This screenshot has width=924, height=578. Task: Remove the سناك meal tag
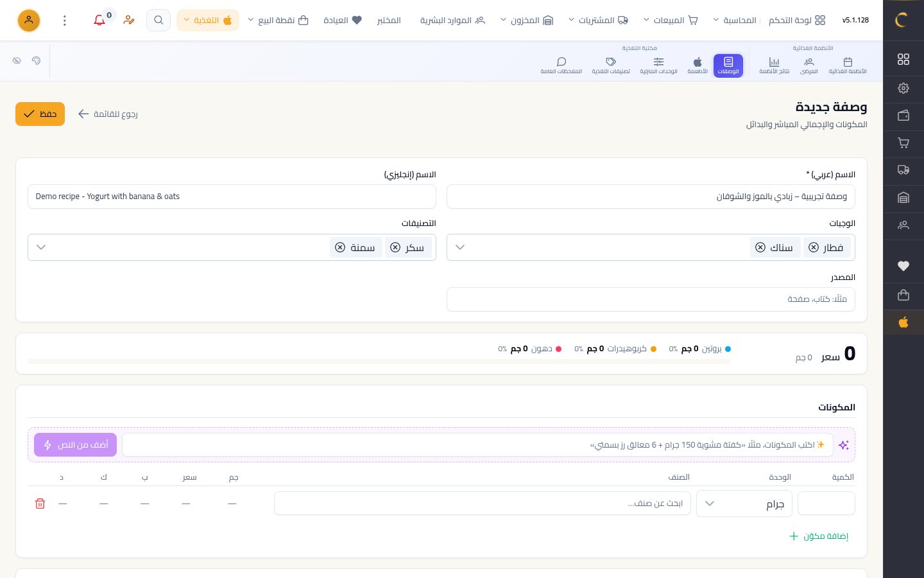click(760, 247)
